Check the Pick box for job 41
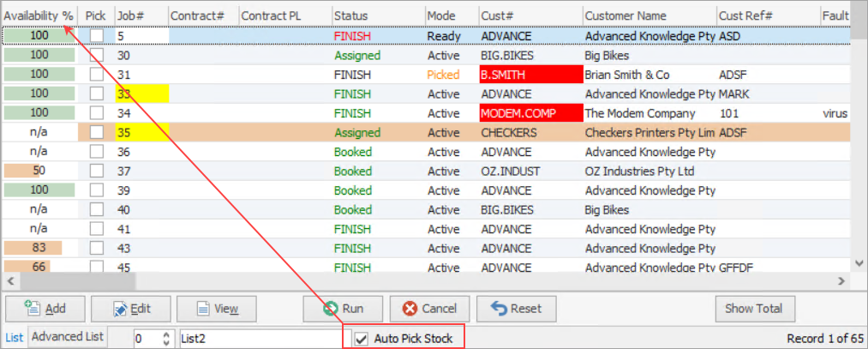The width and height of the screenshot is (868, 349). (x=97, y=229)
